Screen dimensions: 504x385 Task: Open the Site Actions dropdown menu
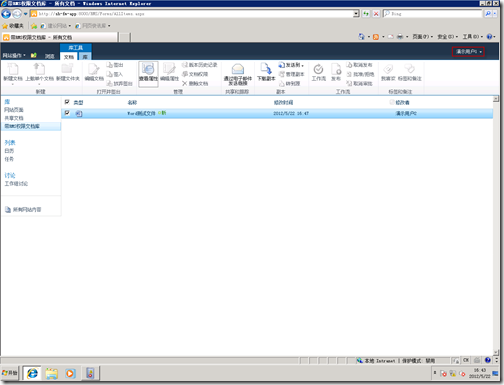(x=14, y=55)
